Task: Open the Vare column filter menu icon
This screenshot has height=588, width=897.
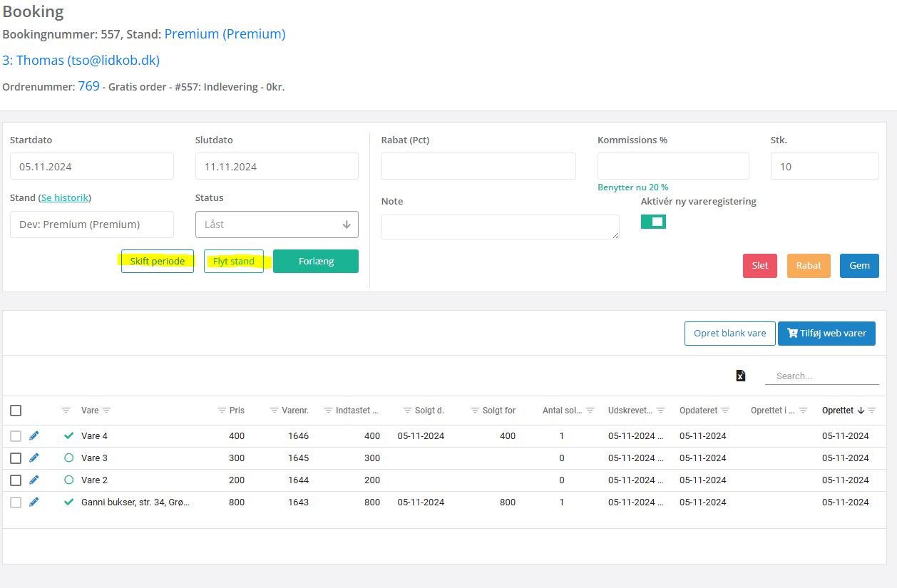Action: click(107, 411)
